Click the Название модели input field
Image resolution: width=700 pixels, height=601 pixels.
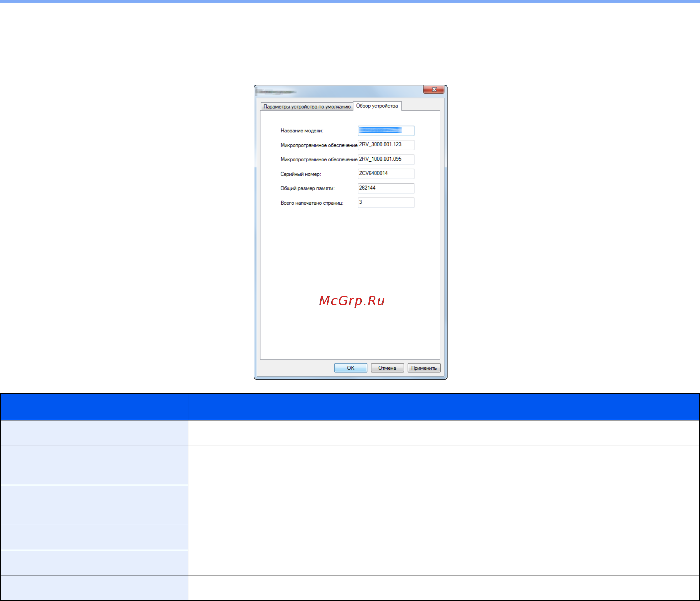(386, 130)
